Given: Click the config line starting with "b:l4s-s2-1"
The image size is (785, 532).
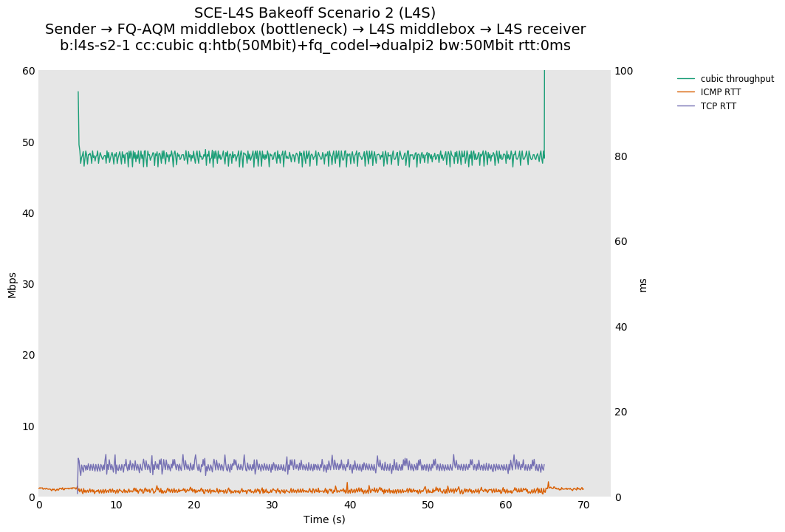Looking at the screenshot, I should (315, 46).
